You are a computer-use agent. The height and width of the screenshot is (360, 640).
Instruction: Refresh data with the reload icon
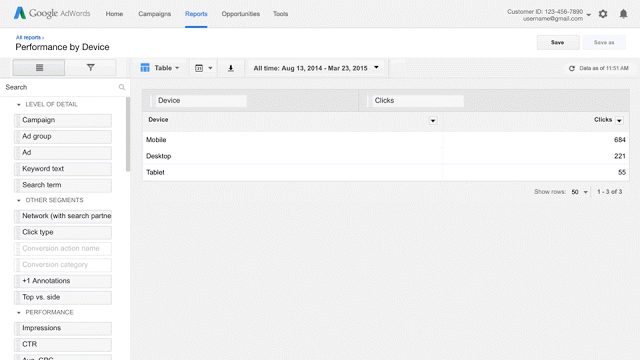(x=572, y=68)
